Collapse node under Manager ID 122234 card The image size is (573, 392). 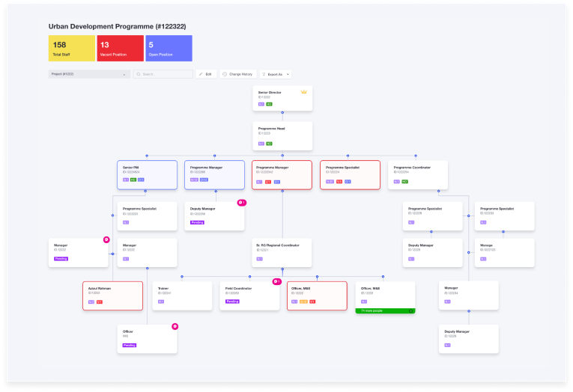469,311
